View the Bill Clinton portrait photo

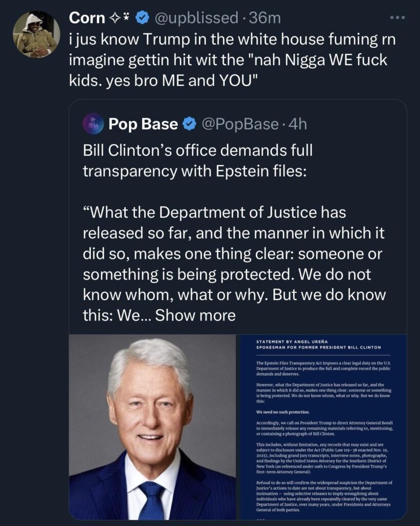(152, 426)
